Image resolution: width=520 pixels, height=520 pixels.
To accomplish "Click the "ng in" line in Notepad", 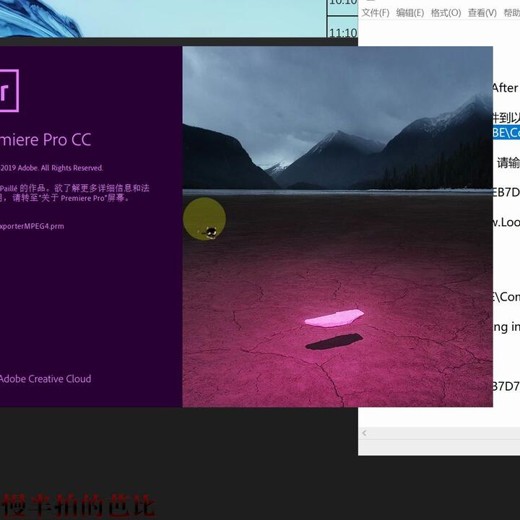I will point(506,327).
